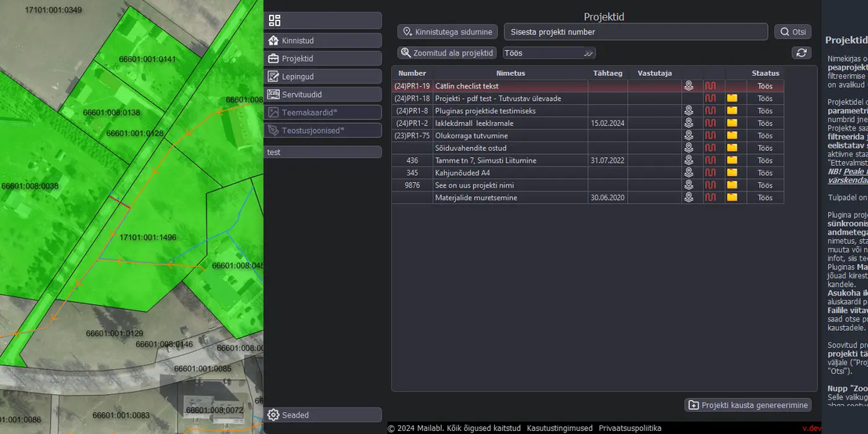Image resolution: width=868 pixels, height=434 pixels.
Task: Open Seaded settings button
Action: tap(323, 415)
